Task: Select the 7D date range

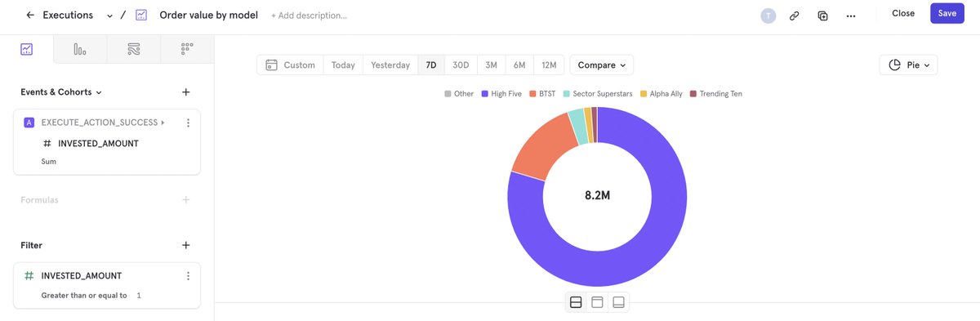Action: (x=431, y=65)
